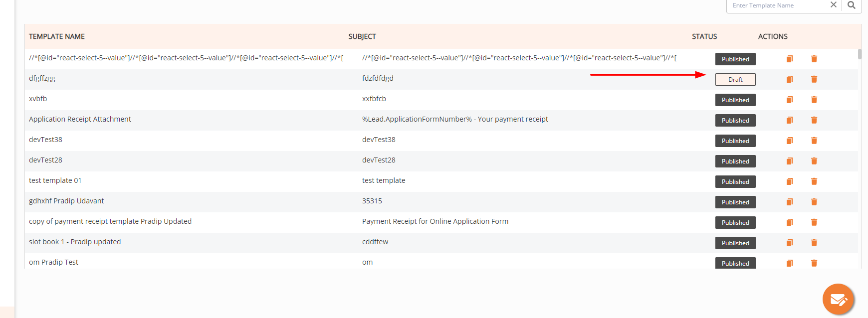Click Published status of om Pradip Test
Viewport: 868px width, 318px height.
(735, 263)
